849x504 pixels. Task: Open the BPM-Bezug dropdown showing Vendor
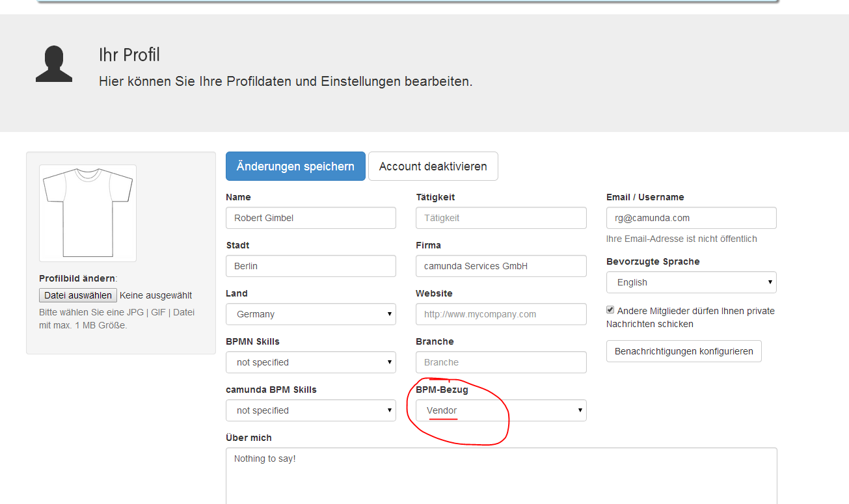[501, 410]
